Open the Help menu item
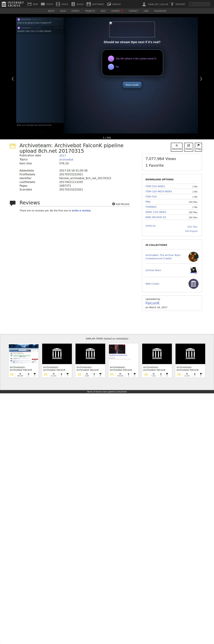This screenshot has height=644, width=214. coord(103,11)
